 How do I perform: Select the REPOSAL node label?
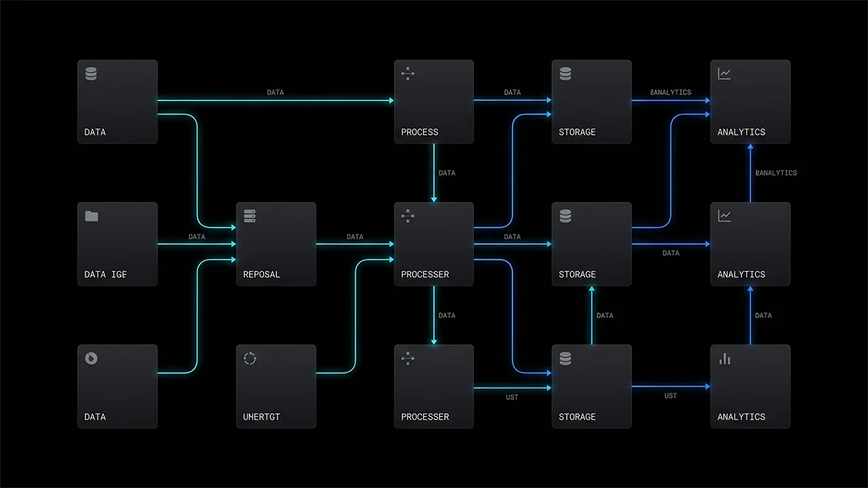tap(261, 274)
